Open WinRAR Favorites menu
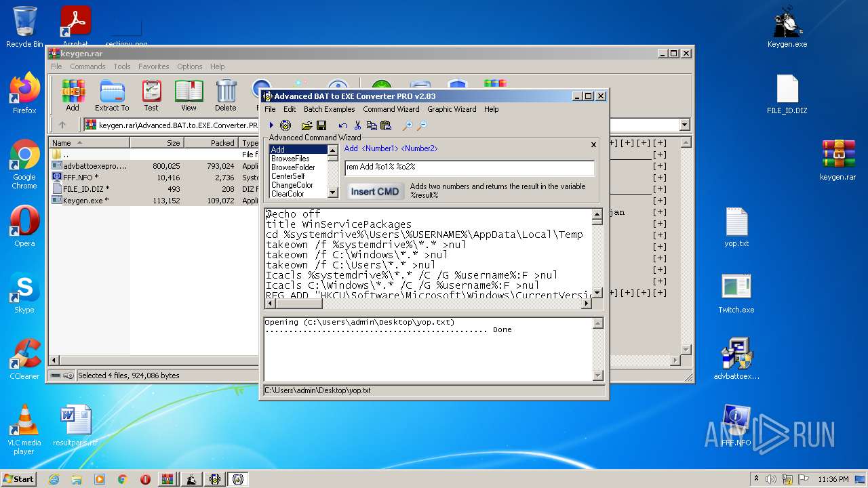The image size is (868, 488). [x=154, y=66]
